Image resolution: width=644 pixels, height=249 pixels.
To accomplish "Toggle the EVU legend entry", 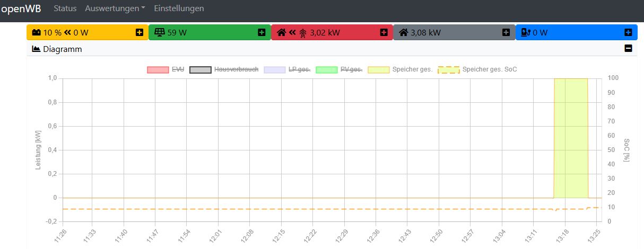I will click(x=178, y=69).
